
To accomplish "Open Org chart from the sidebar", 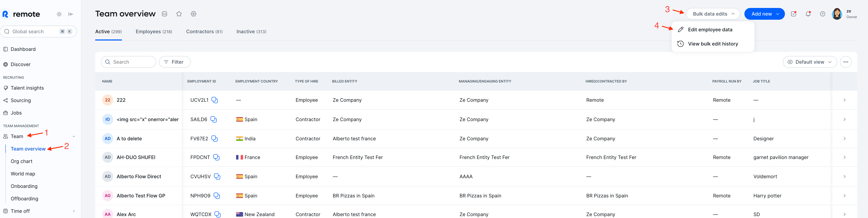I will pyautogui.click(x=22, y=161).
